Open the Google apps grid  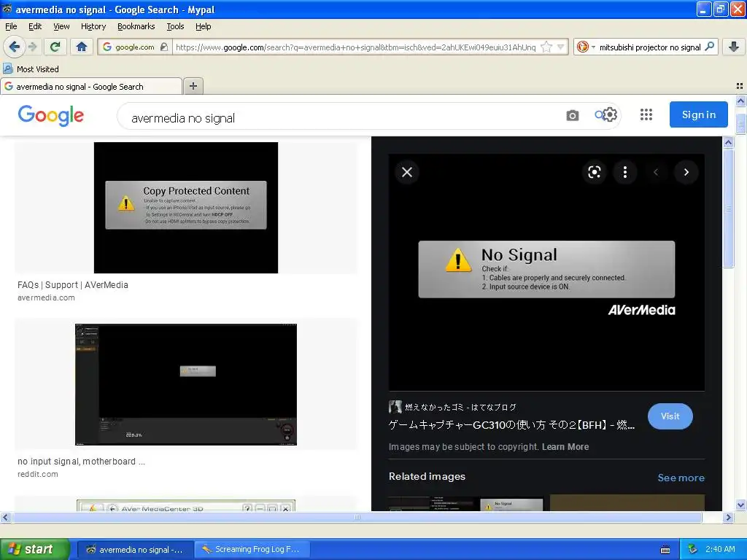click(x=646, y=114)
